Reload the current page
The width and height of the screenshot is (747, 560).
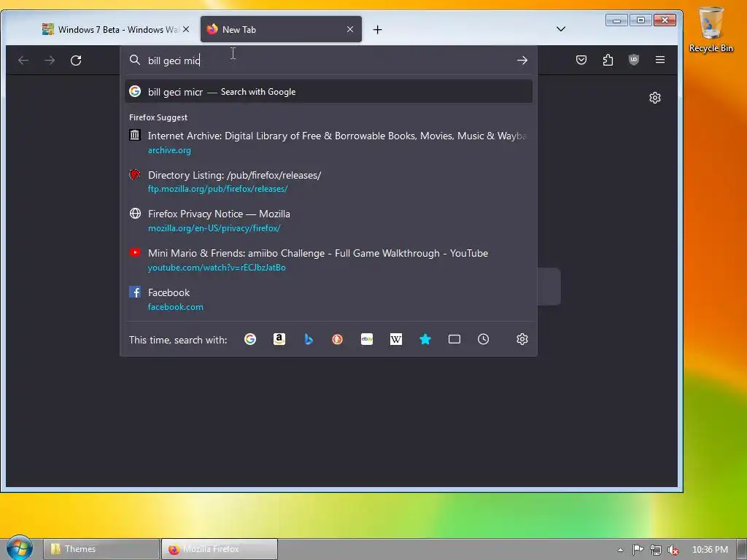point(76,61)
